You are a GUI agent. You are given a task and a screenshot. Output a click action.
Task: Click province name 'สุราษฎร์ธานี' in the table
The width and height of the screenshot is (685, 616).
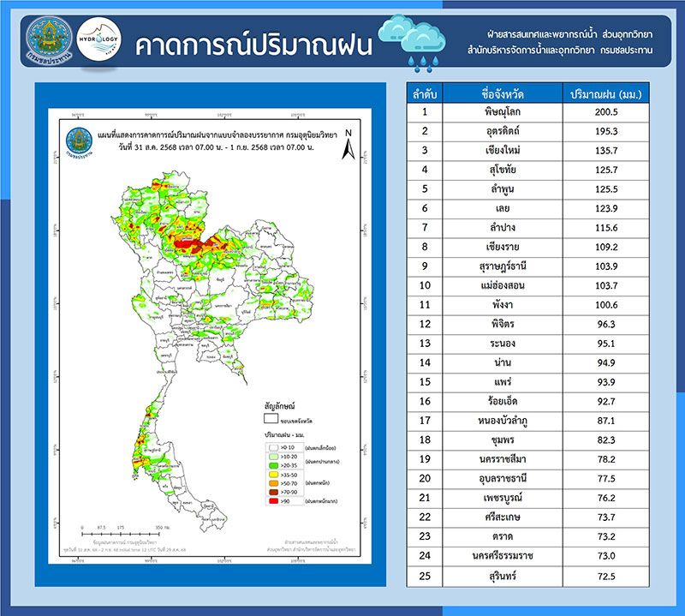[503, 266]
